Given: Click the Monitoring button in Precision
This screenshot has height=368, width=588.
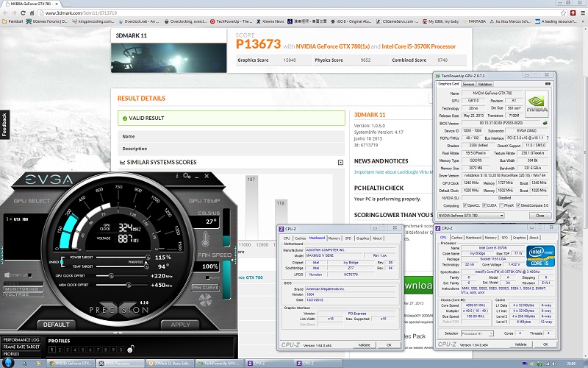Looking at the screenshot, I should tap(22, 289).
